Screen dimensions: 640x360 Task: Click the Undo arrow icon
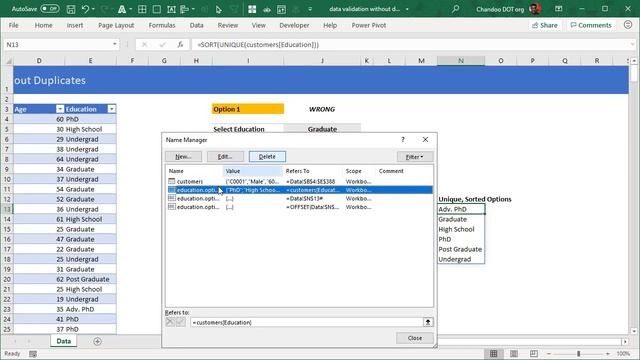pos(85,9)
